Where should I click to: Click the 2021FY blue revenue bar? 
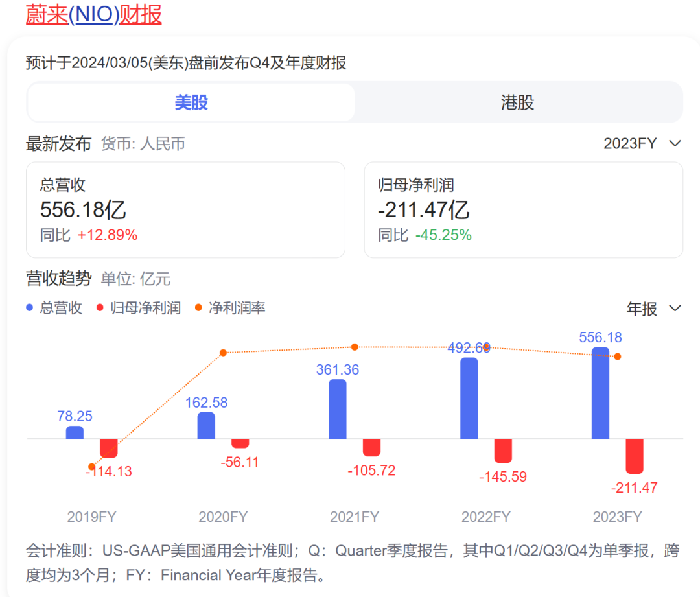click(x=338, y=409)
